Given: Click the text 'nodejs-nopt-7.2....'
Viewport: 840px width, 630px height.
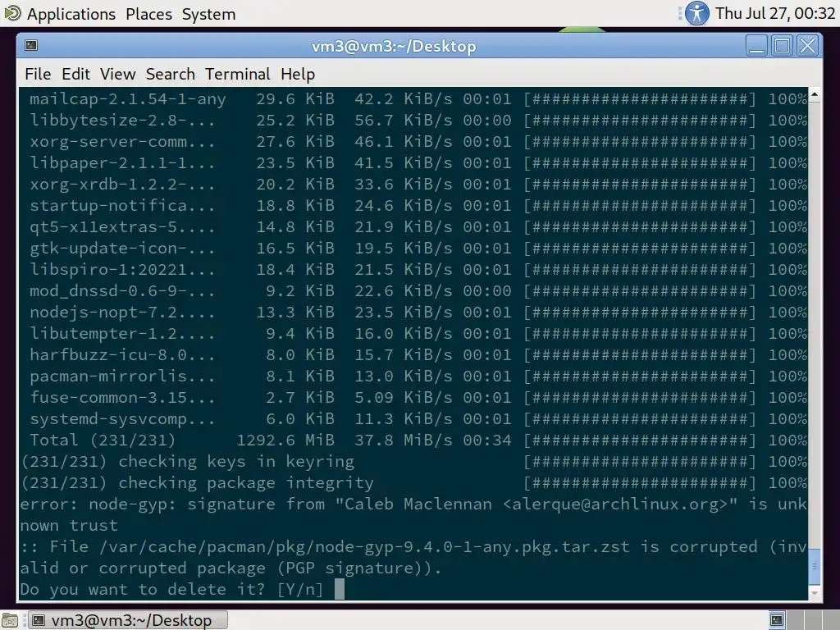Looking at the screenshot, I should coord(122,313).
